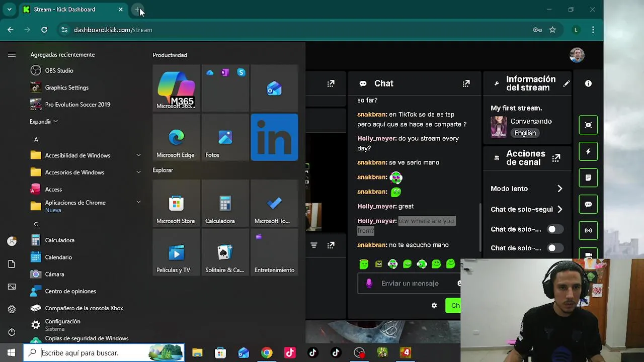Pop out the Acciones de canal panel

(556, 158)
